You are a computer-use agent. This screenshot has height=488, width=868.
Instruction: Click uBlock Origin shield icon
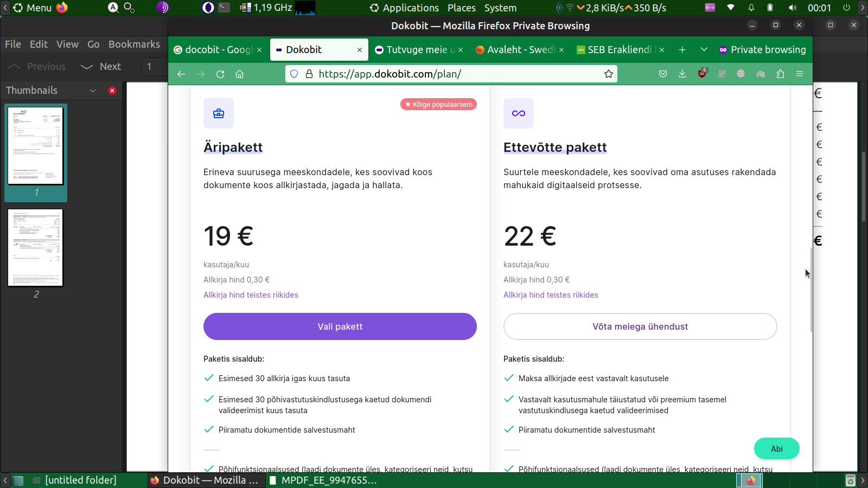(x=702, y=74)
